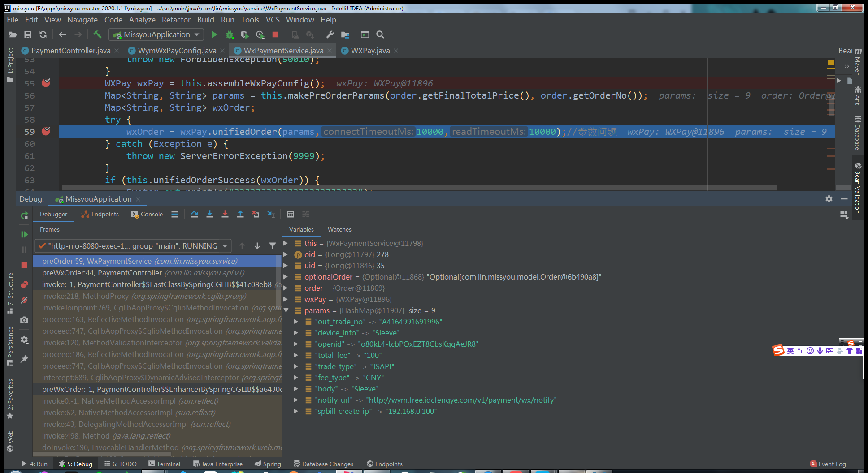
Task: Open View Breakpoints in the debug sidebar
Action: click(24, 284)
